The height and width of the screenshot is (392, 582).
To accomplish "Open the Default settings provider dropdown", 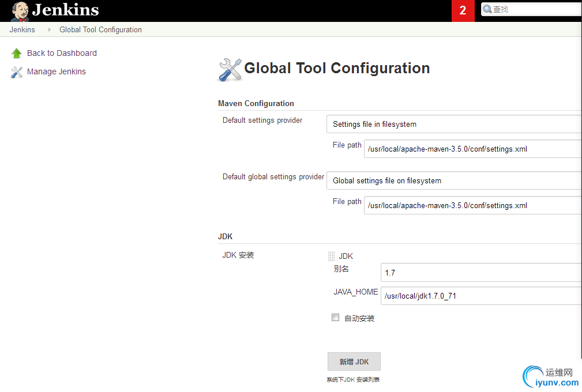I will [454, 125].
